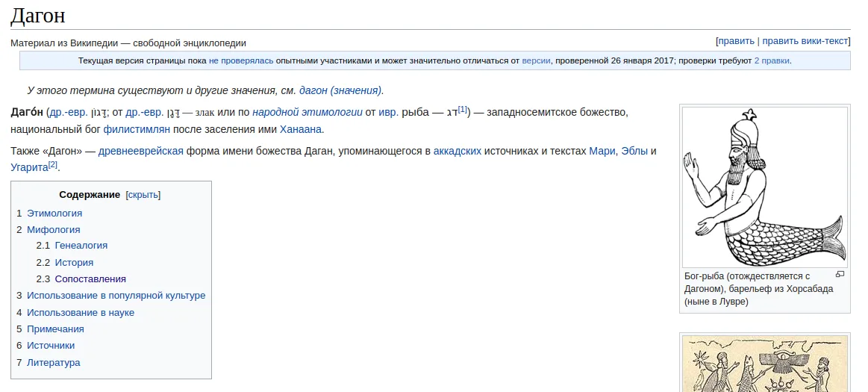Jump to contents section "2 Мифология"
The image size is (868, 392).
tap(49, 230)
